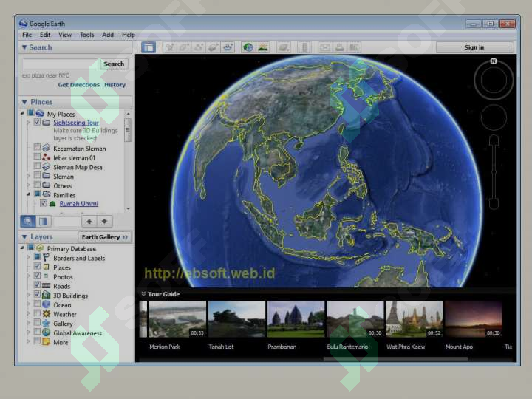532x399 pixels.
Task: Uncheck the Rumah Ummi checkbox
Action: coord(44,203)
